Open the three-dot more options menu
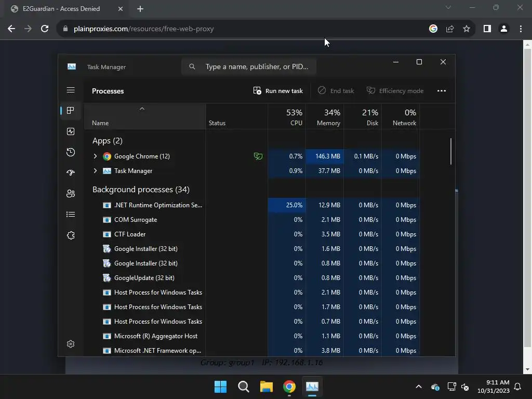532x399 pixels. 442,91
